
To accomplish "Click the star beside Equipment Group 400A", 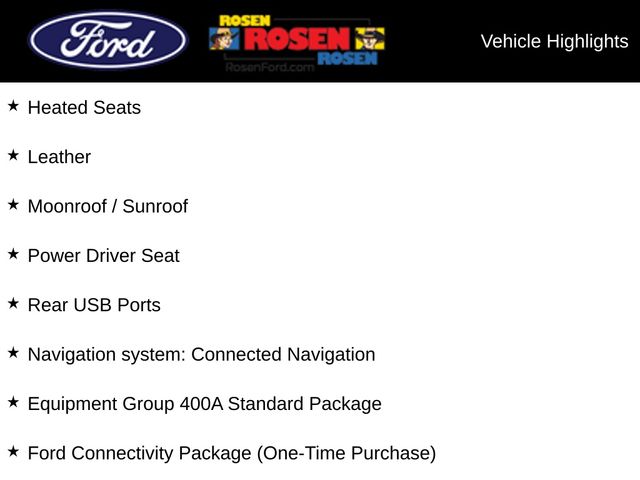I will pyautogui.click(x=13, y=402).
